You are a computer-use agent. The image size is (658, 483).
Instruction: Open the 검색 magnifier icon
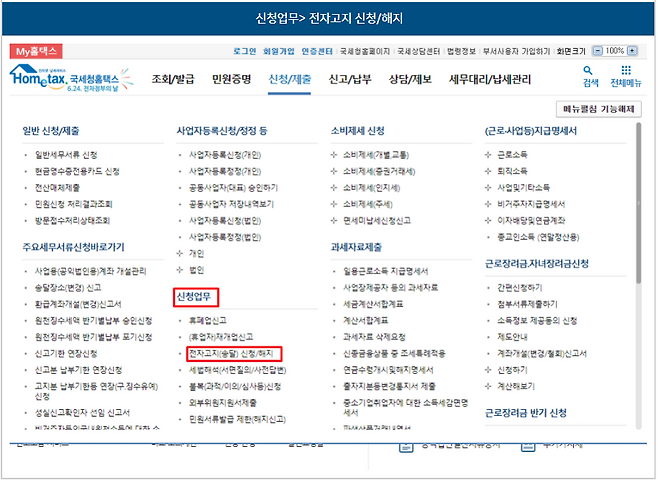click(590, 76)
